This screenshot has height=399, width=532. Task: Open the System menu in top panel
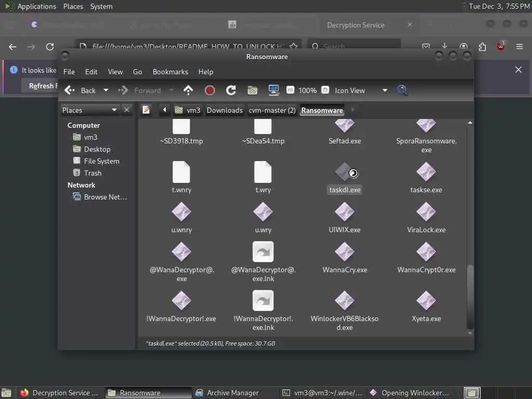[x=101, y=6]
